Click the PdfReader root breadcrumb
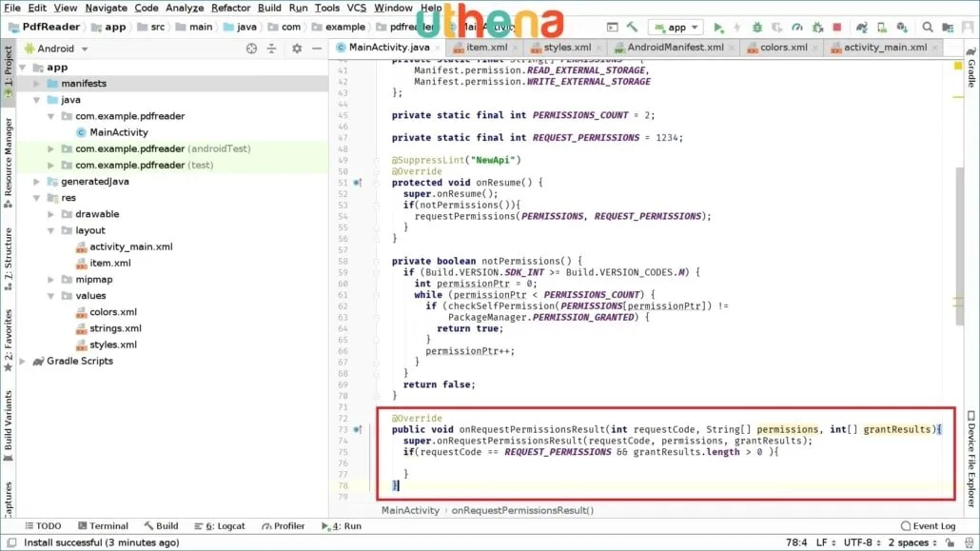 point(50,27)
